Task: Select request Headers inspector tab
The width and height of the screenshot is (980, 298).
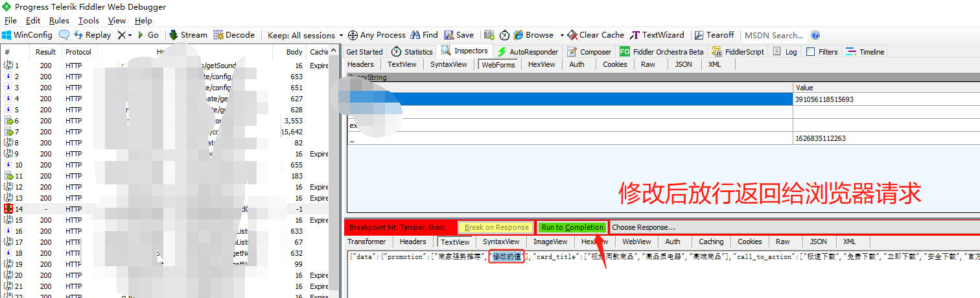Action: pyautogui.click(x=360, y=64)
